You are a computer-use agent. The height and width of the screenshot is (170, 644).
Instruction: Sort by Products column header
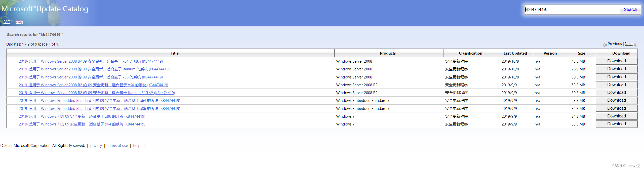point(388,53)
